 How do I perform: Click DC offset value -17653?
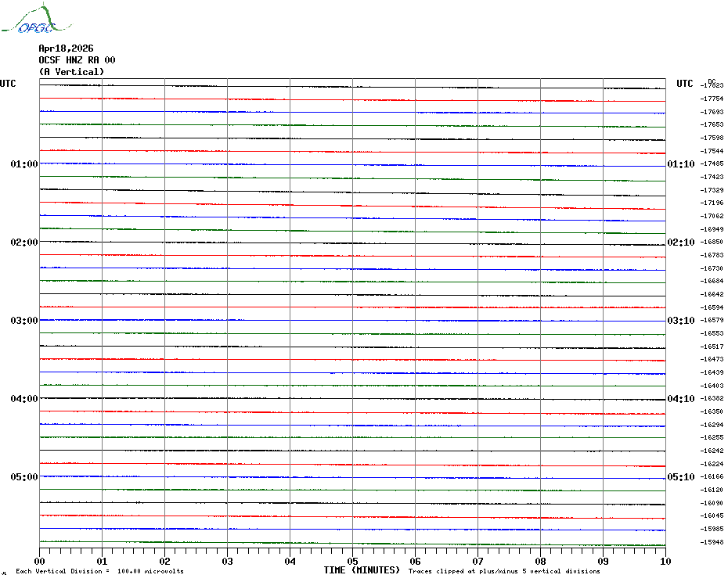pyautogui.click(x=712, y=125)
